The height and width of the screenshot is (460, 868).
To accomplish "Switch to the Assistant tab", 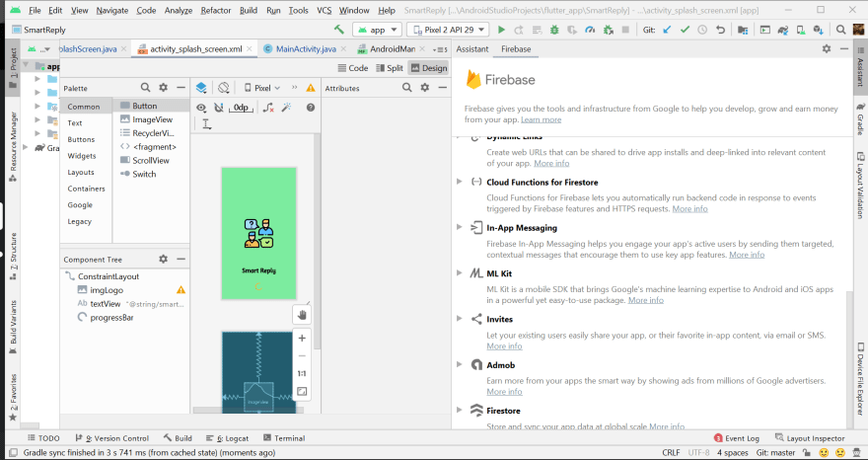I will pyautogui.click(x=472, y=48).
